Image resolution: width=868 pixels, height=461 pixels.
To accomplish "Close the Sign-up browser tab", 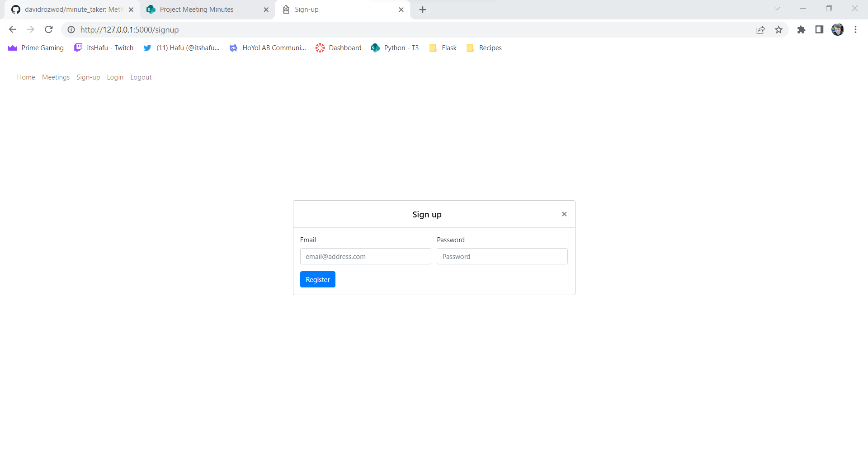I will (401, 9).
